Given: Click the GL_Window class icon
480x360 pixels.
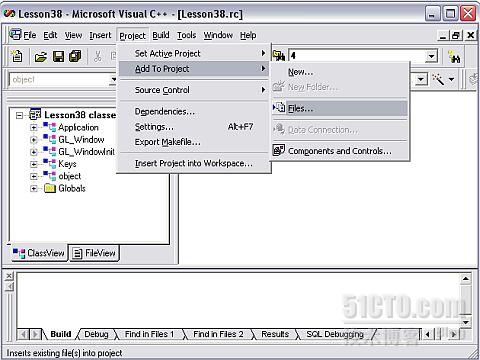Looking at the screenshot, I should [49, 139].
